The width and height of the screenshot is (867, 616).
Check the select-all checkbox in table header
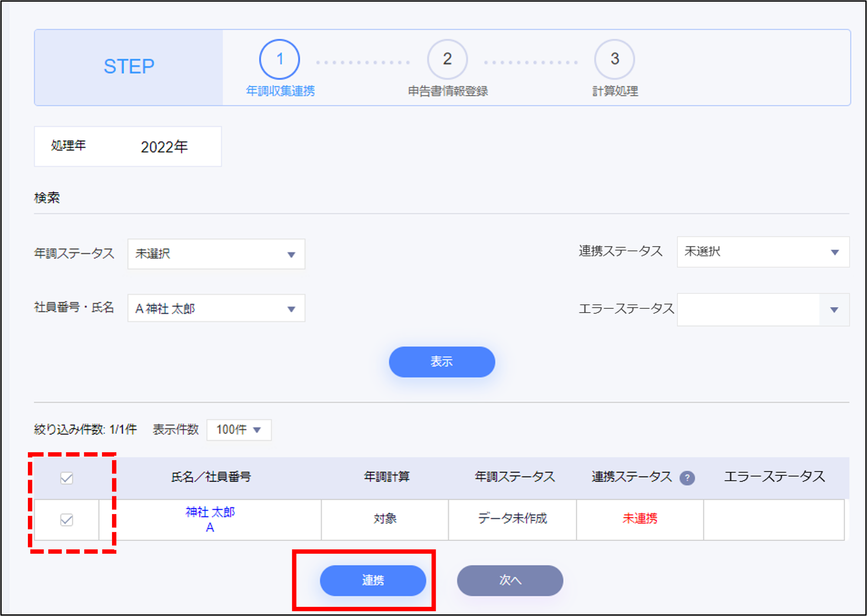click(x=66, y=477)
